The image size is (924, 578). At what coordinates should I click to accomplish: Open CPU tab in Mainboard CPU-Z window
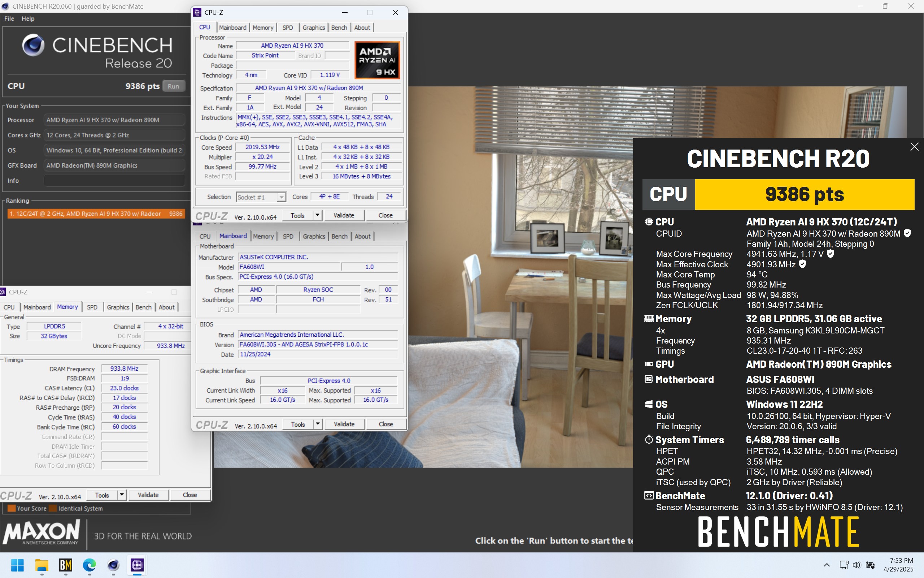(205, 236)
